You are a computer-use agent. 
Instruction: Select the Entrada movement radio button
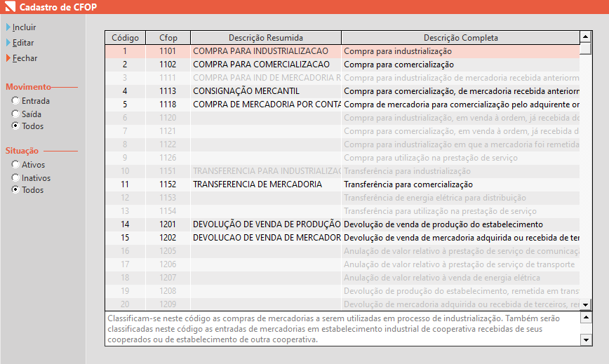[x=31, y=101]
